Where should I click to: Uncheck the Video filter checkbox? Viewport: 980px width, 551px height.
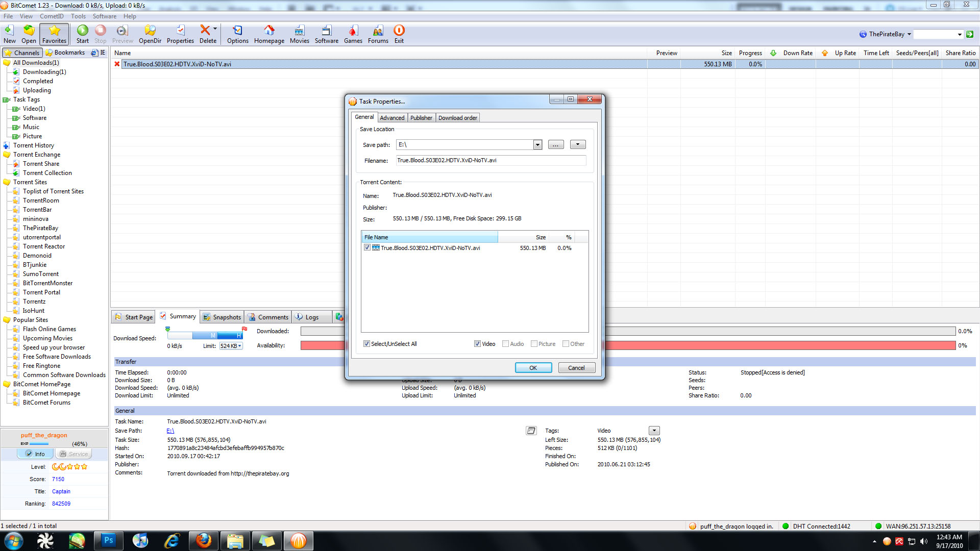click(477, 344)
